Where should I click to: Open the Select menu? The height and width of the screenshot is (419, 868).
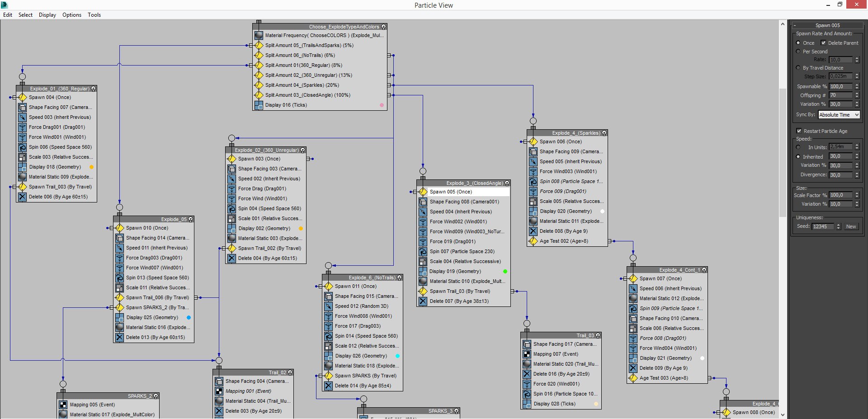[x=25, y=15]
